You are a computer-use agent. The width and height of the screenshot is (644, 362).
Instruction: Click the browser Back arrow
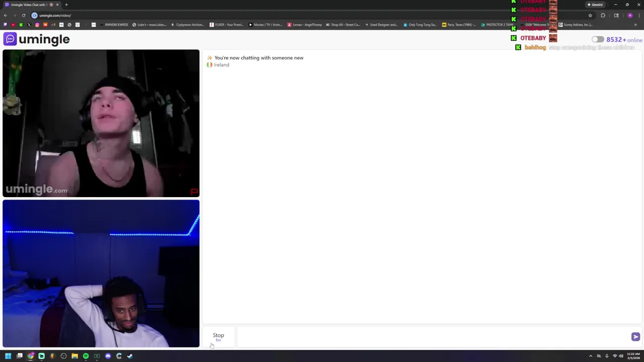pos(5,15)
